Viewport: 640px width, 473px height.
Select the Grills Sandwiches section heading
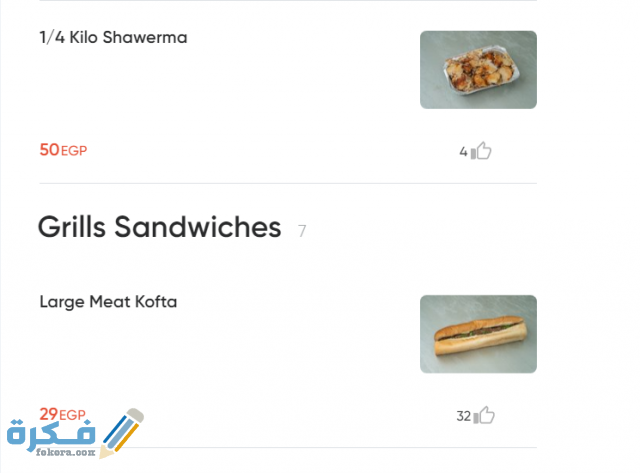tap(159, 228)
